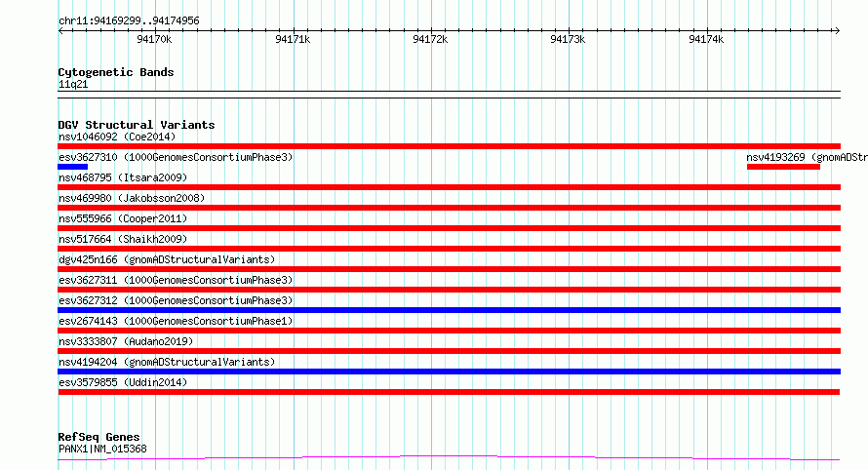Image resolution: width=868 pixels, height=470 pixels.
Task: Select the red bar under nsv1046092 Coe2014
Action: tap(449, 146)
